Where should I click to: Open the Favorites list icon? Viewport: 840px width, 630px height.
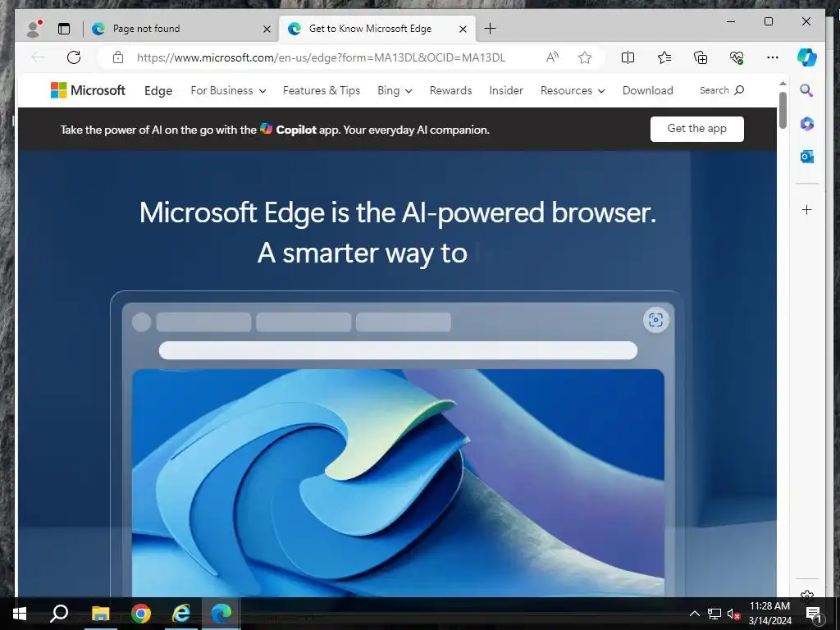tap(664, 57)
